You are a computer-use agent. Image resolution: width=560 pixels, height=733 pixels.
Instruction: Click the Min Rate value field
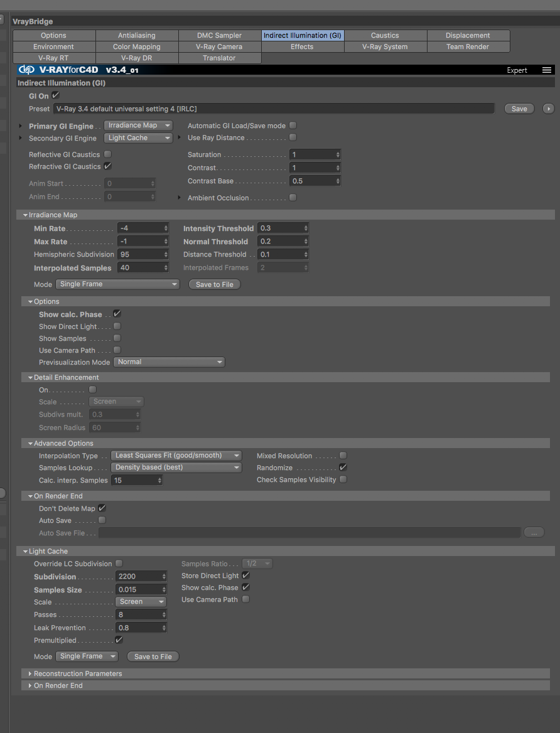point(140,228)
